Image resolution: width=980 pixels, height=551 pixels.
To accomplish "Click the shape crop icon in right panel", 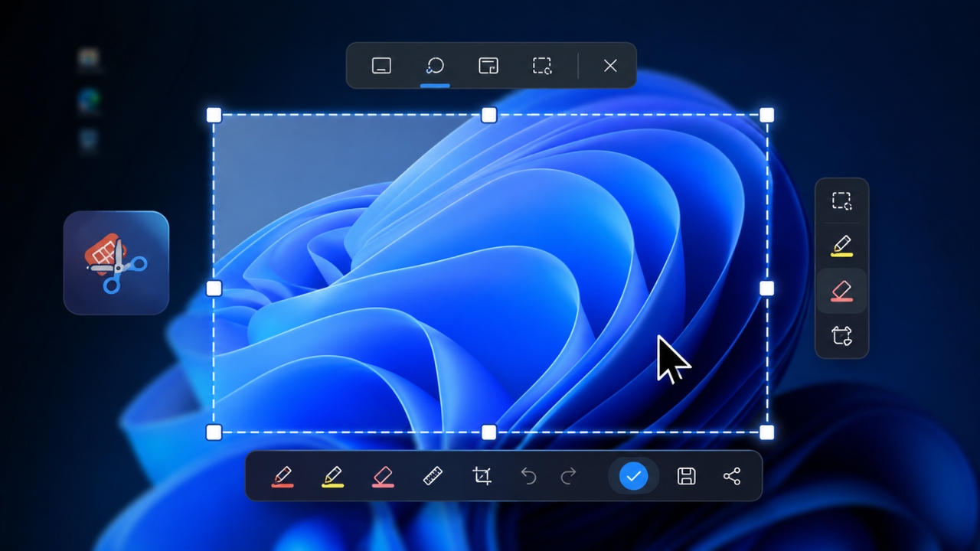I will [842, 335].
